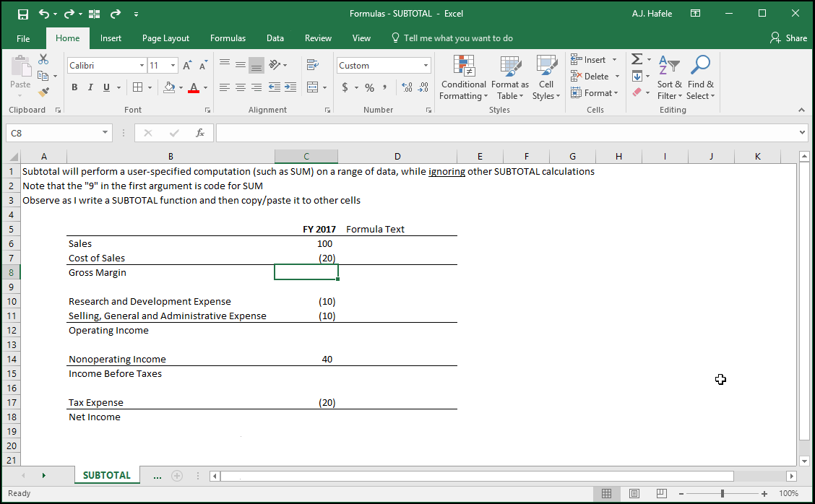Expand Sort & Filter menu

[x=670, y=78]
